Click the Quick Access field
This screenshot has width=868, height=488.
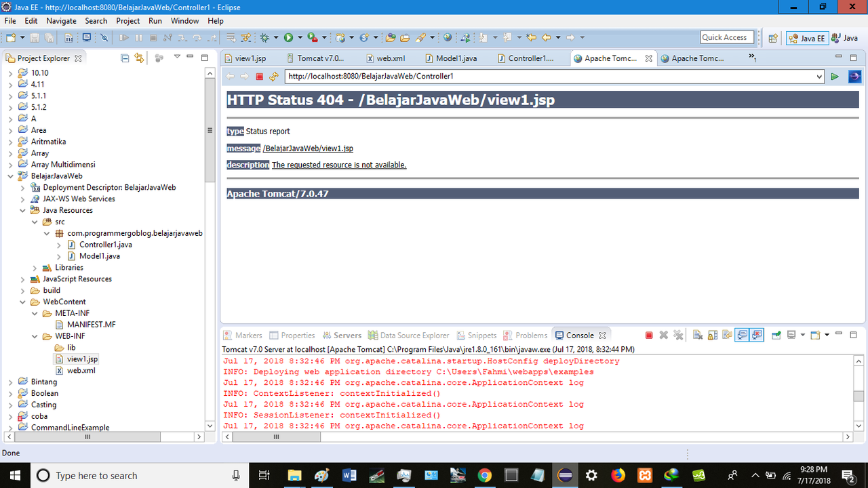point(728,37)
